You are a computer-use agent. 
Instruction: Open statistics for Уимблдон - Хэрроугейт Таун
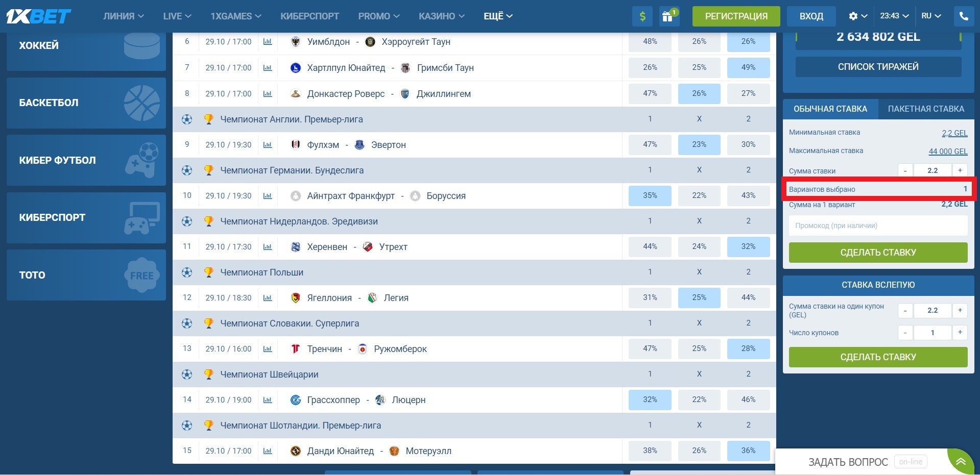pos(268,42)
